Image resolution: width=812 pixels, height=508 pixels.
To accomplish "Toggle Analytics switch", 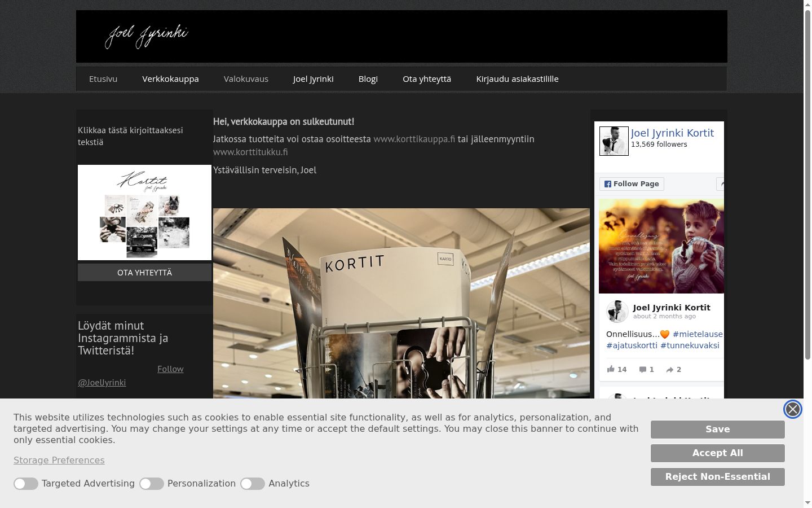I will point(253,484).
